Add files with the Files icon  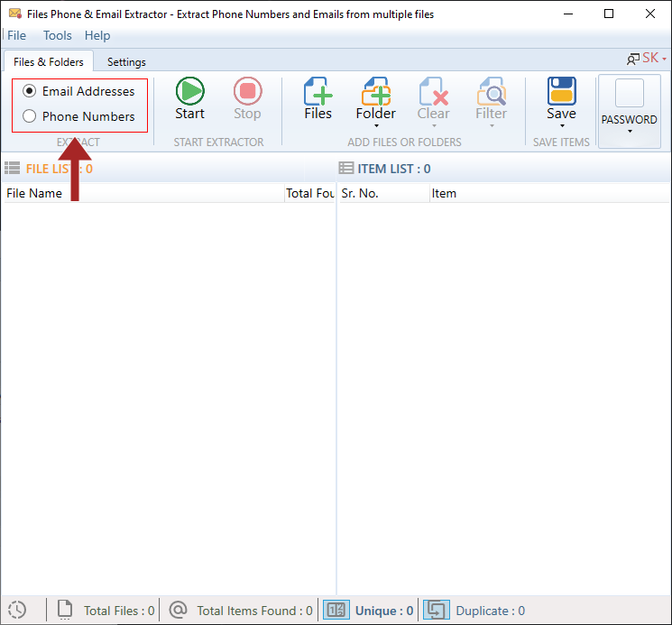[x=318, y=91]
